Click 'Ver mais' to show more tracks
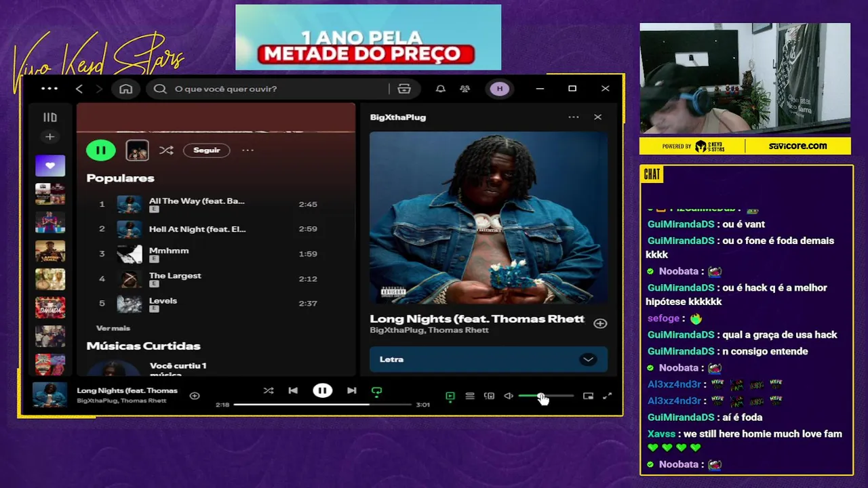This screenshot has width=868, height=488. point(113,328)
